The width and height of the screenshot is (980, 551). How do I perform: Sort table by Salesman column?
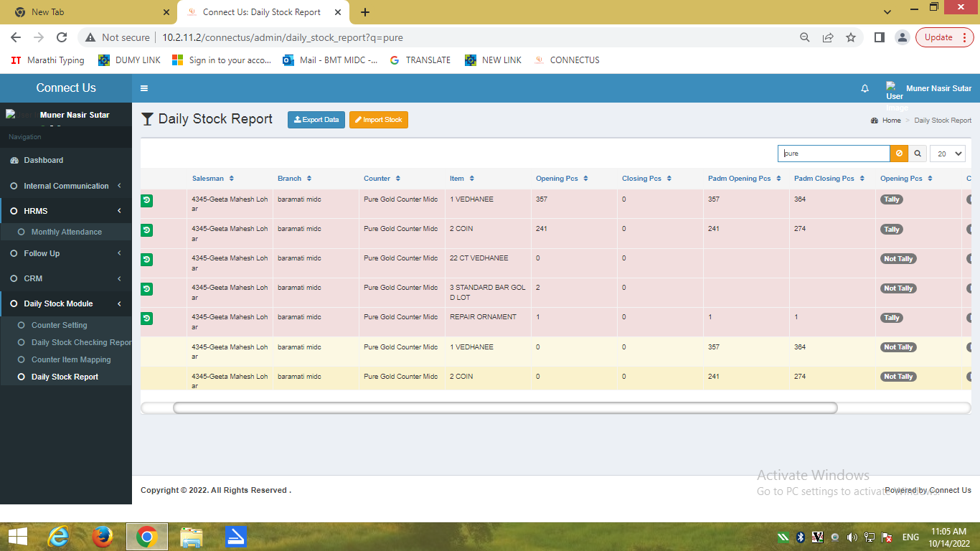212,179
